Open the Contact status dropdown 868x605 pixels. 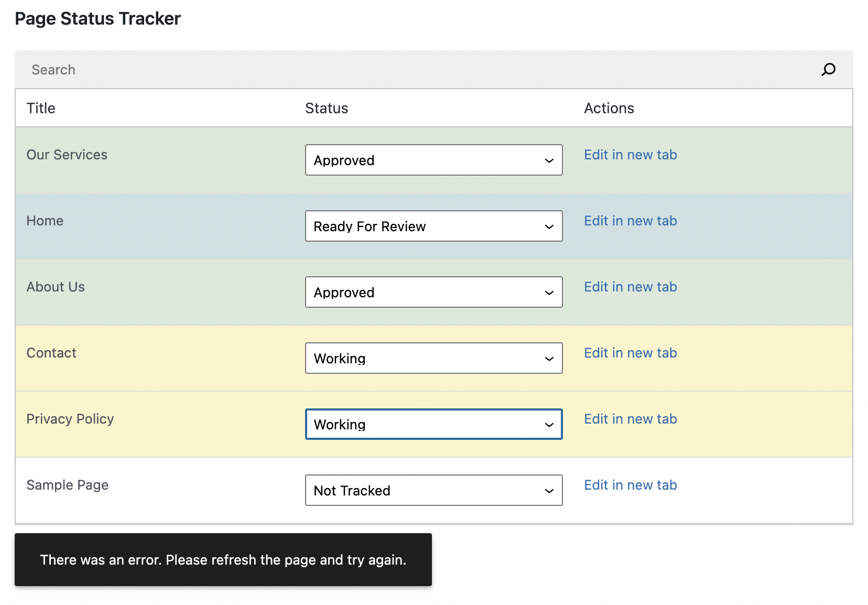point(433,358)
